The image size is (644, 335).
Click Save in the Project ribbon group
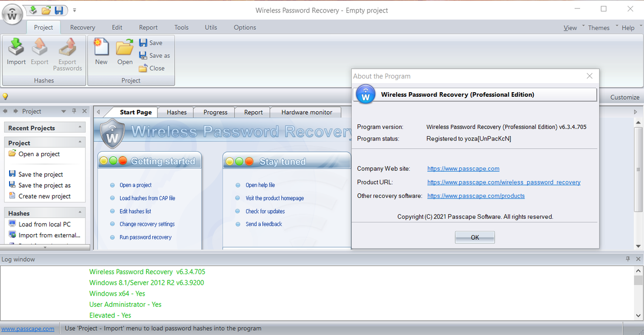pos(151,43)
